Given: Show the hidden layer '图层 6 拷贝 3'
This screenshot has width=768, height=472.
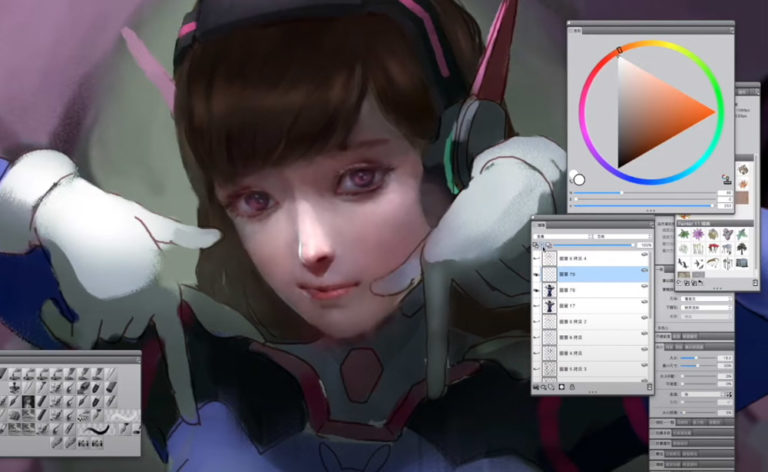Looking at the screenshot, I should point(537,369).
